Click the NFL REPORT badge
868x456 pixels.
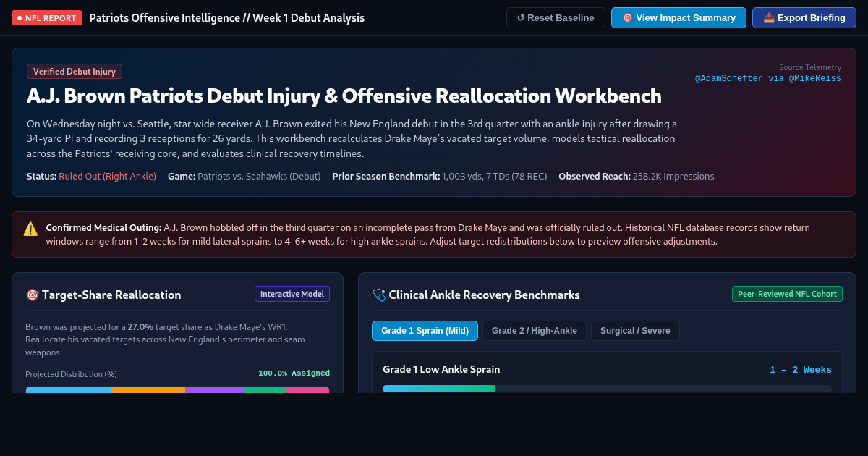pos(47,18)
